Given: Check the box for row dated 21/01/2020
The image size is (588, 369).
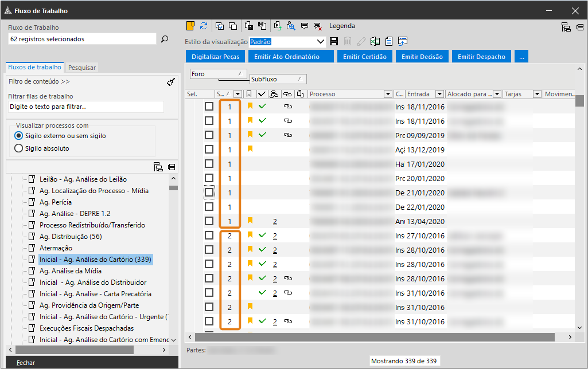Looking at the screenshot, I should tap(209, 193).
